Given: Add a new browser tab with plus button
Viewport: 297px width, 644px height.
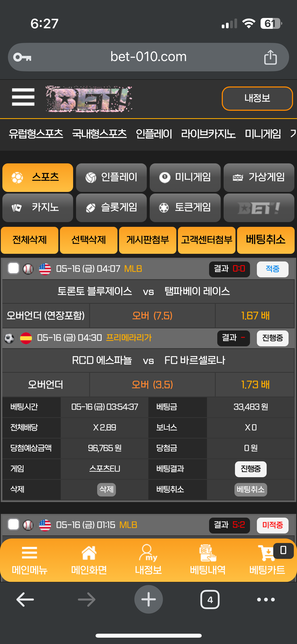Looking at the screenshot, I should (x=149, y=599).
